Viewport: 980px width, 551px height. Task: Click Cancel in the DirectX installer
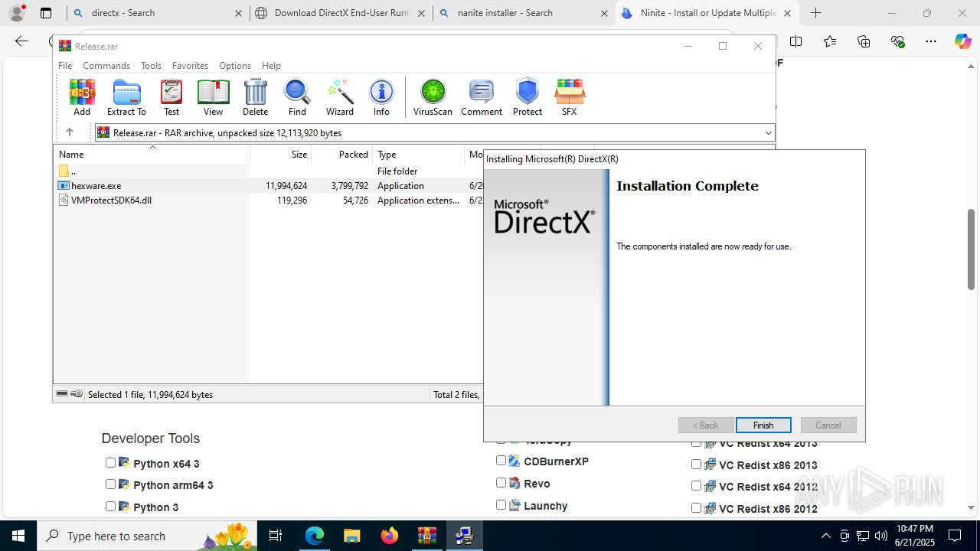pos(828,425)
